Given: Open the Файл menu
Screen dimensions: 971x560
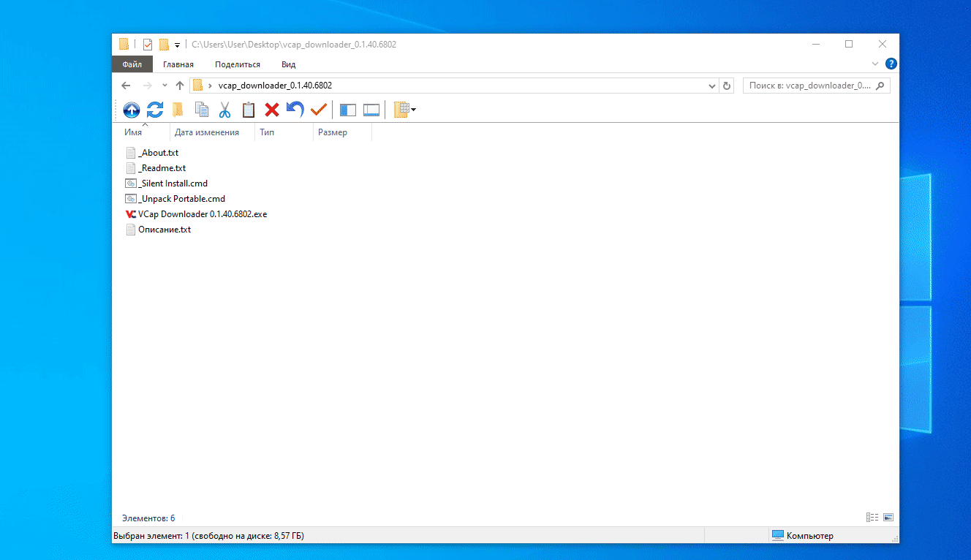Looking at the screenshot, I should tap(132, 64).
